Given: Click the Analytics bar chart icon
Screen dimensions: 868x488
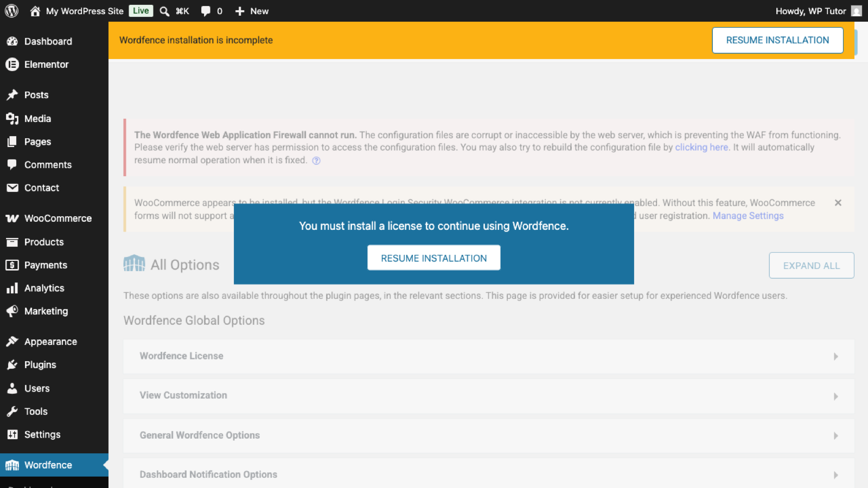Looking at the screenshot, I should click(x=12, y=288).
